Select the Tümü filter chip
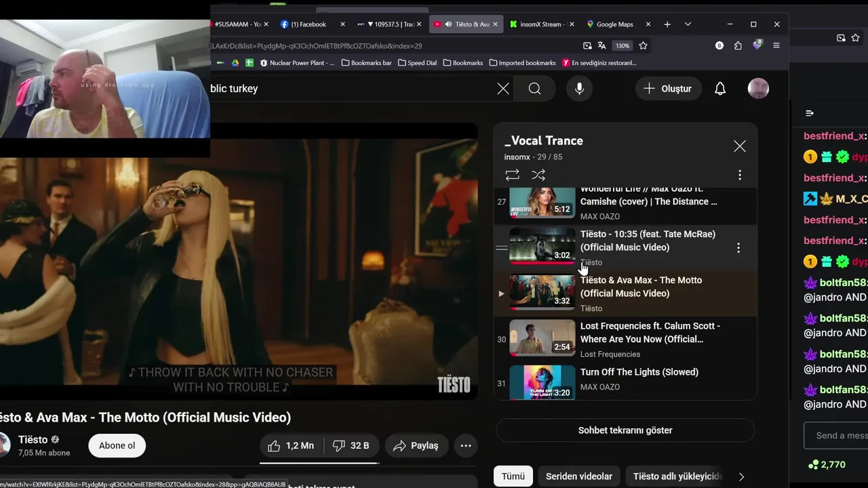868x488 pixels. click(x=513, y=476)
